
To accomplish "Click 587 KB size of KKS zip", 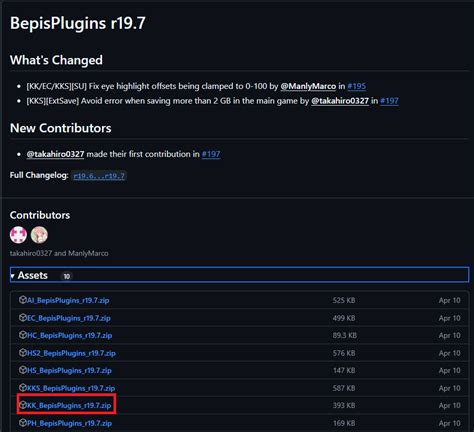I will [344, 388].
